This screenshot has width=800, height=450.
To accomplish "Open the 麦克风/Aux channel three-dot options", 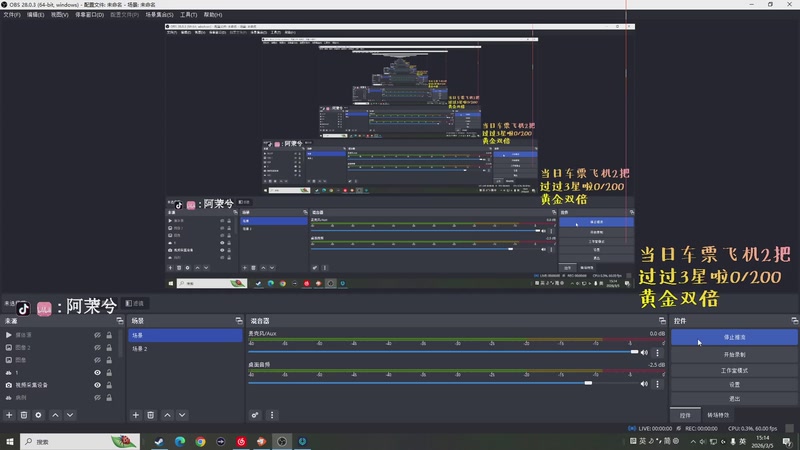I will (x=657, y=352).
